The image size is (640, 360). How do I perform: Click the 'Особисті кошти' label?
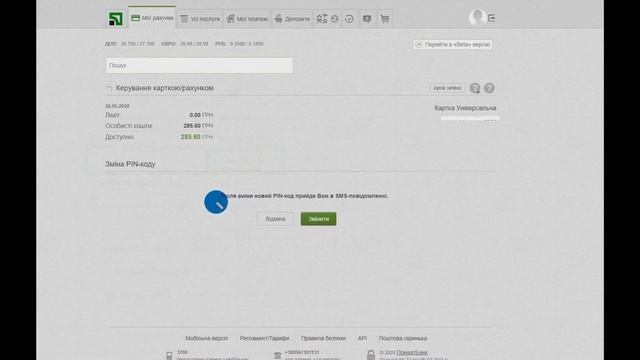(x=129, y=126)
